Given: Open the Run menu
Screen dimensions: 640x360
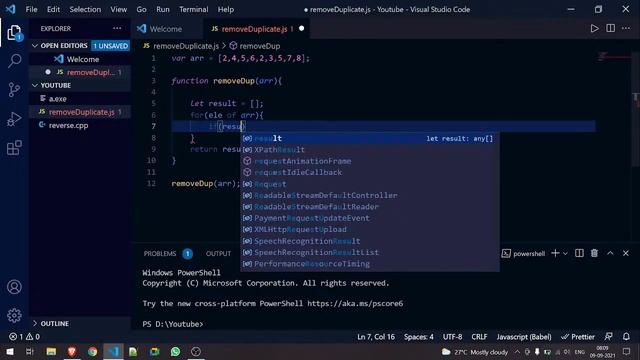Looking at the screenshot, I should [162, 9].
